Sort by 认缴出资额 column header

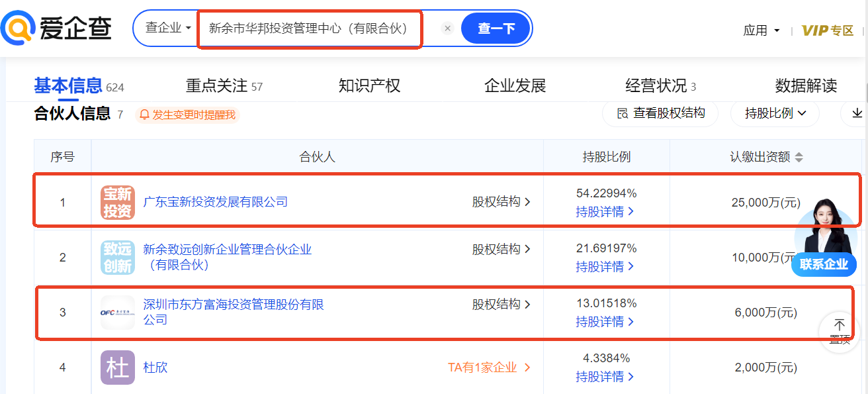[766, 157]
